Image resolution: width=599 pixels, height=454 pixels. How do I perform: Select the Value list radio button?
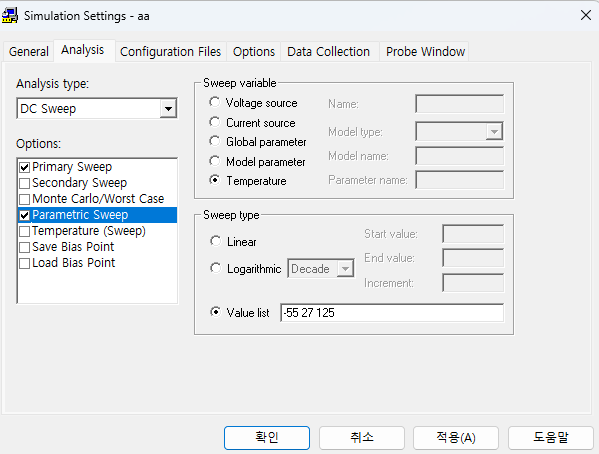pos(215,312)
